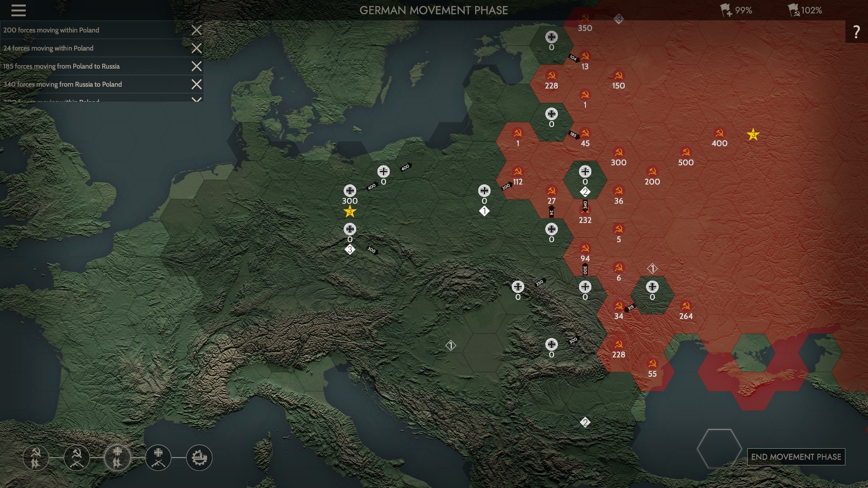Cancel the 24 forces moving within Poland order
868x488 pixels.
pos(196,48)
